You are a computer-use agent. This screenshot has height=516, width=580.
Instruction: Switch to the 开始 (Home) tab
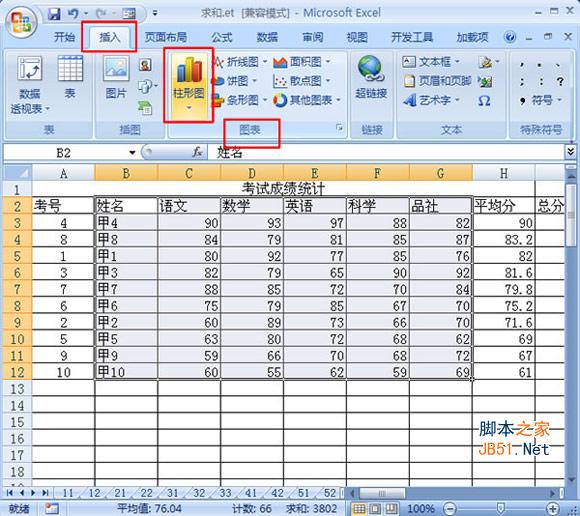pyautogui.click(x=64, y=37)
